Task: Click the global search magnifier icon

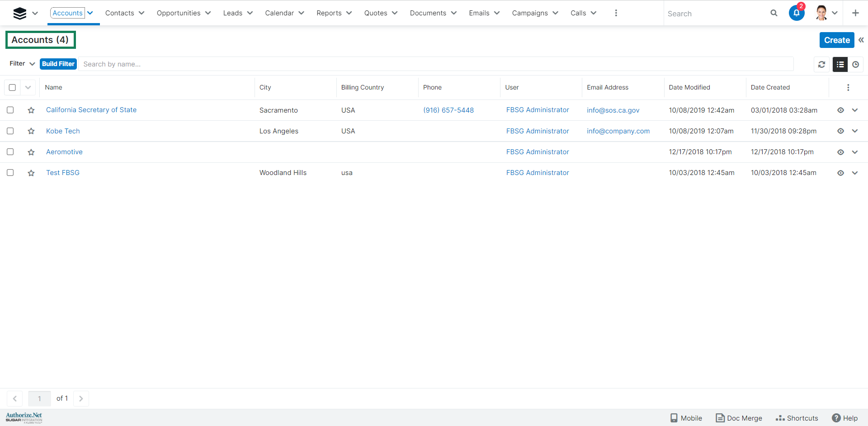Action: click(x=774, y=13)
